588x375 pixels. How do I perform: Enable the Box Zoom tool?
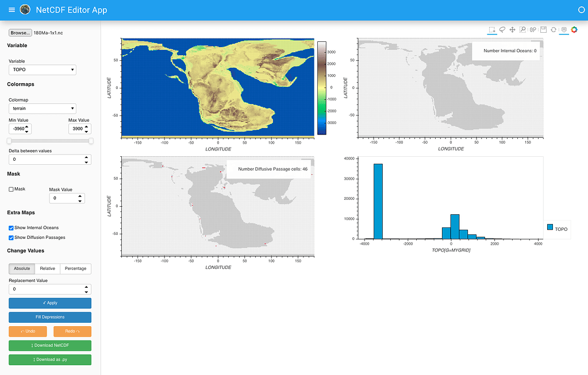coord(522,29)
